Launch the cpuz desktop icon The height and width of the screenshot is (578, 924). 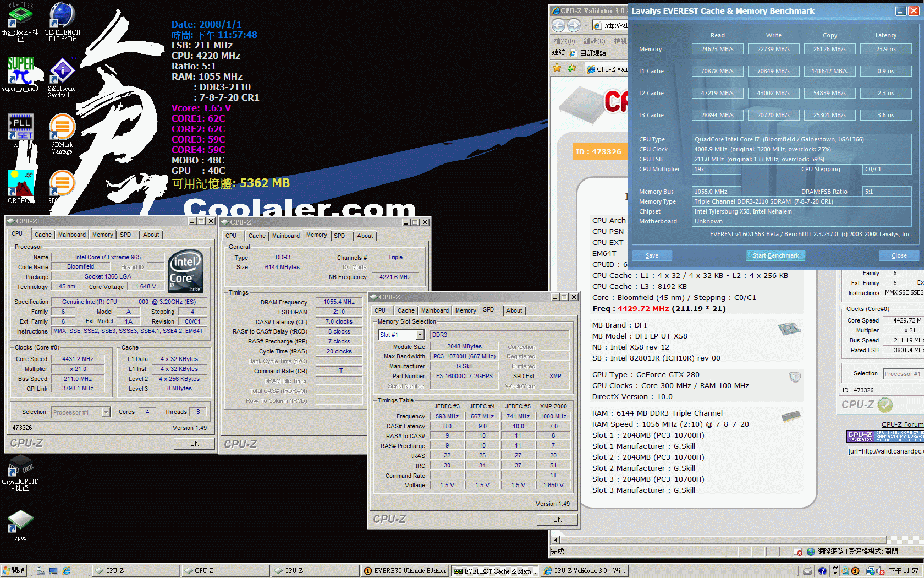click(20, 526)
